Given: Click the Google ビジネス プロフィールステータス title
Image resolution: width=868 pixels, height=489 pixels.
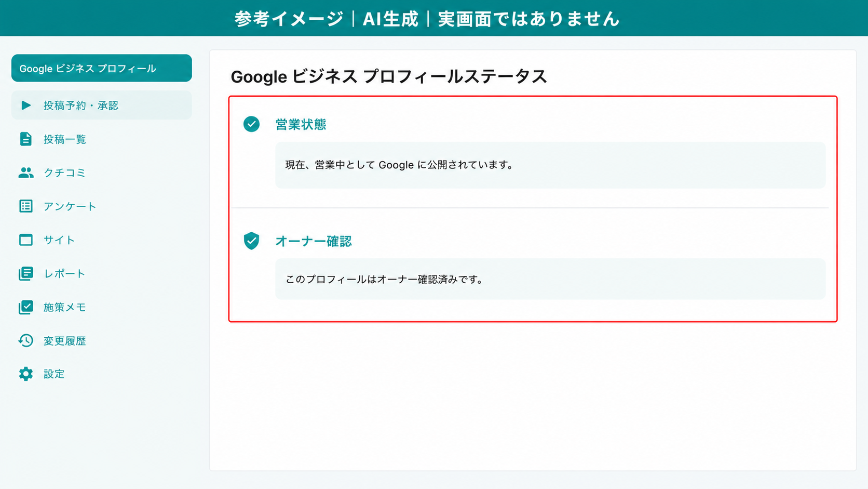Looking at the screenshot, I should [x=389, y=76].
